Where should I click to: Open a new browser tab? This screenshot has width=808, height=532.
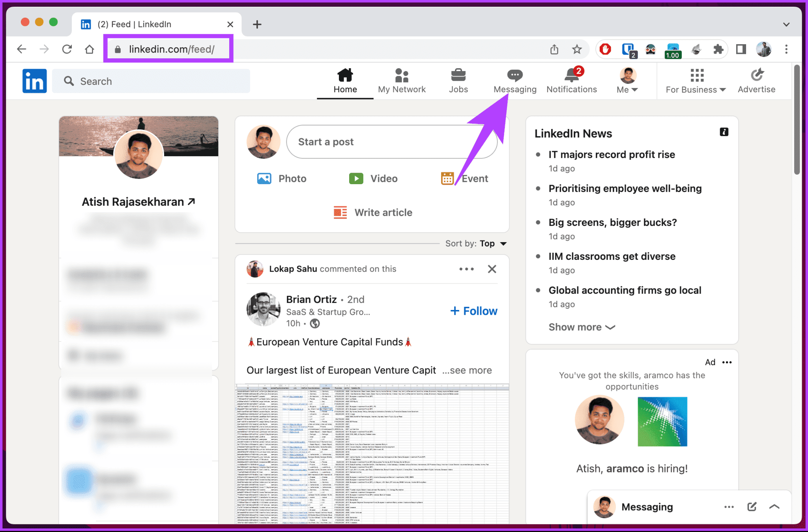pyautogui.click(x=257, y=24)
